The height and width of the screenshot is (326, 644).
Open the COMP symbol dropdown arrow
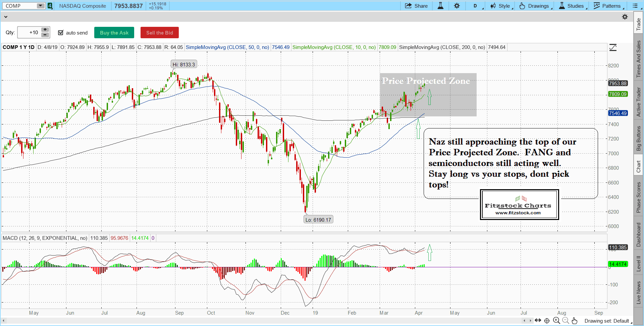[x=41, y=6]
